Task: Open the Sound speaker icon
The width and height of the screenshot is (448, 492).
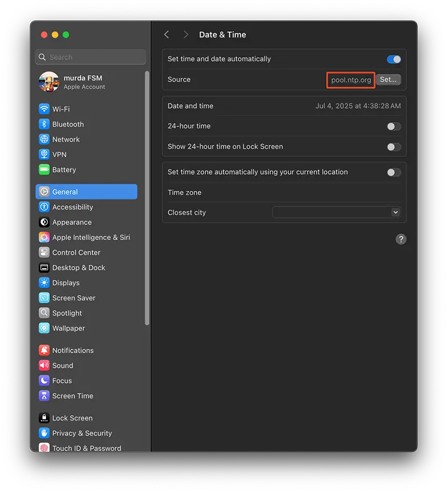Action: click(x=44, y=366)
